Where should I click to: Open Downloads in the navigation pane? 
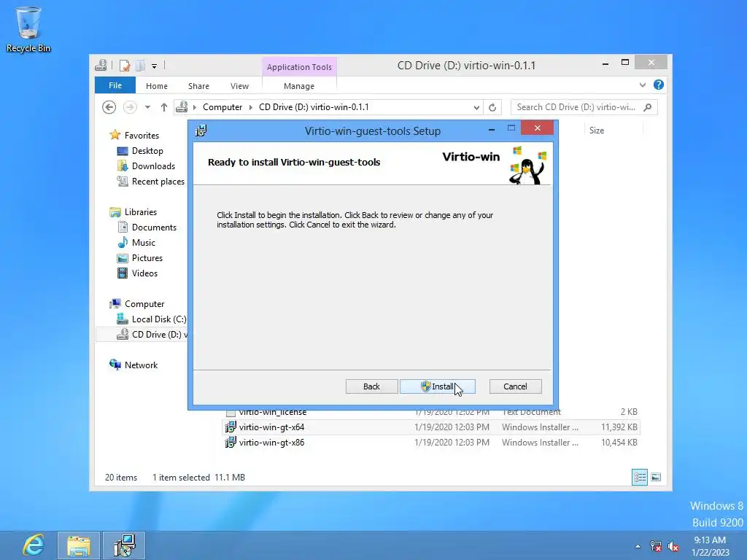pos(153,166)
